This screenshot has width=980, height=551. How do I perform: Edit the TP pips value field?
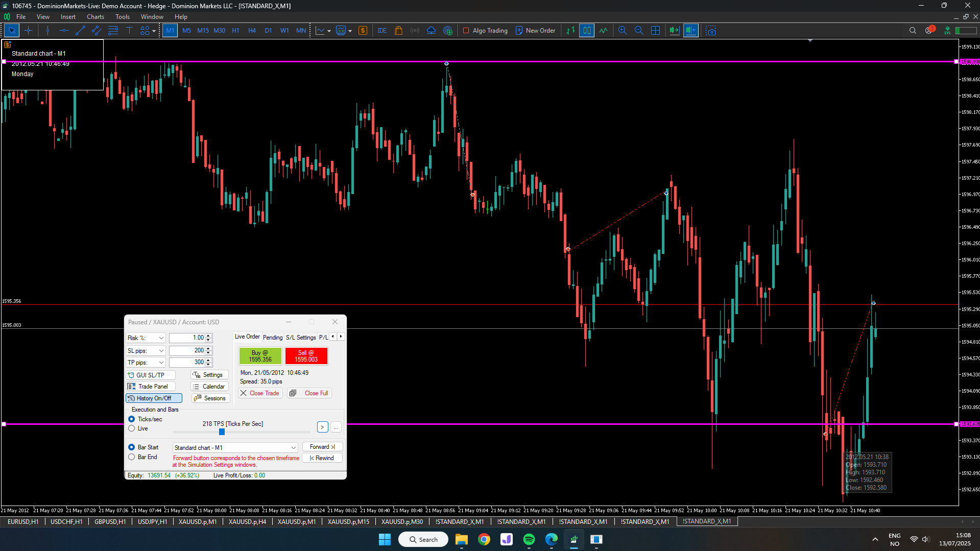[x=187, y=363]
